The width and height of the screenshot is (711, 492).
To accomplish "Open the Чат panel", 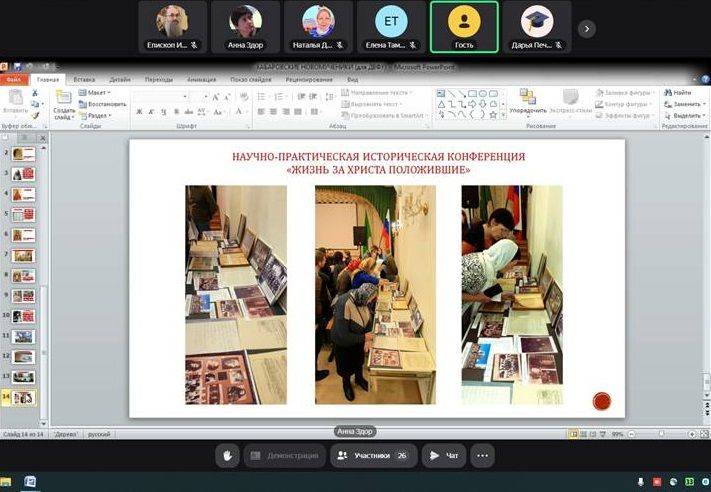I will [x=443, y=455].
